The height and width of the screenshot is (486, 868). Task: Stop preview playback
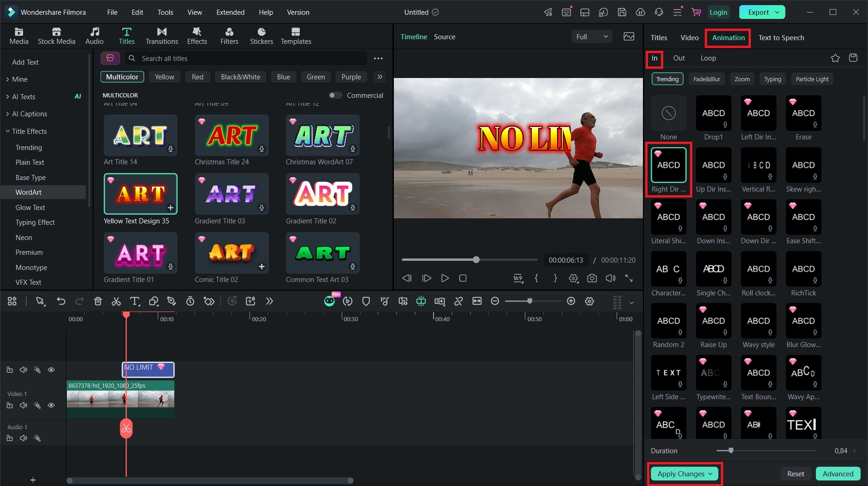point(463,278)
